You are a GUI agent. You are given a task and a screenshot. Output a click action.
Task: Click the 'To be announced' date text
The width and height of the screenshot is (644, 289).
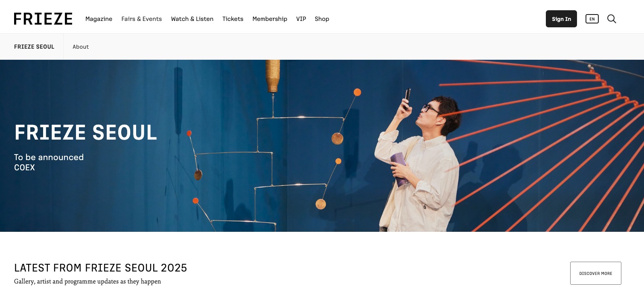coord(49,157)
